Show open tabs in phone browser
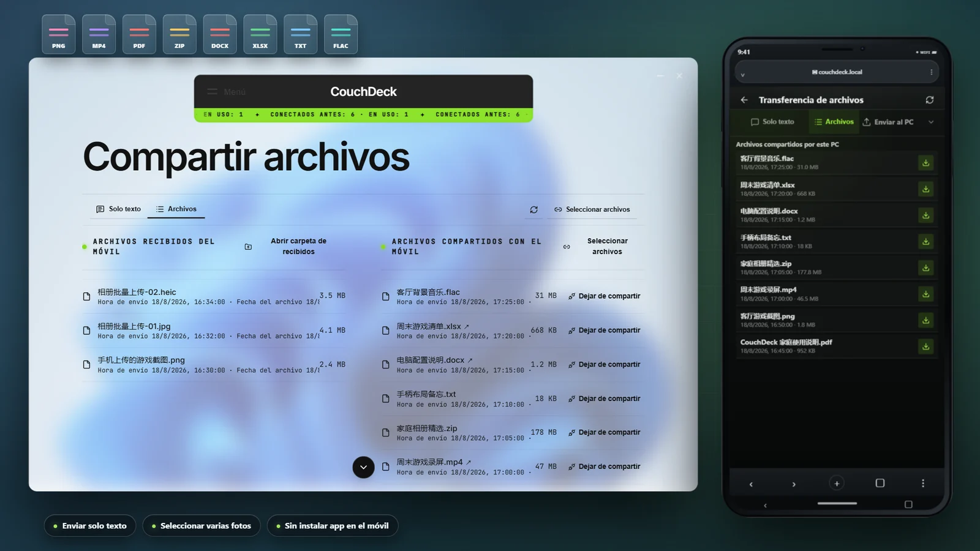 coord(880,483)
